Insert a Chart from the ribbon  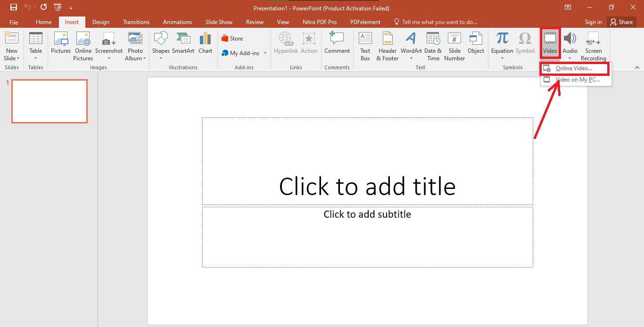(205, 43)
